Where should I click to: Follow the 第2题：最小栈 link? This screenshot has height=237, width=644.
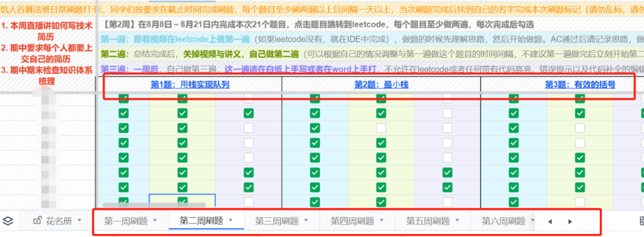381,85
